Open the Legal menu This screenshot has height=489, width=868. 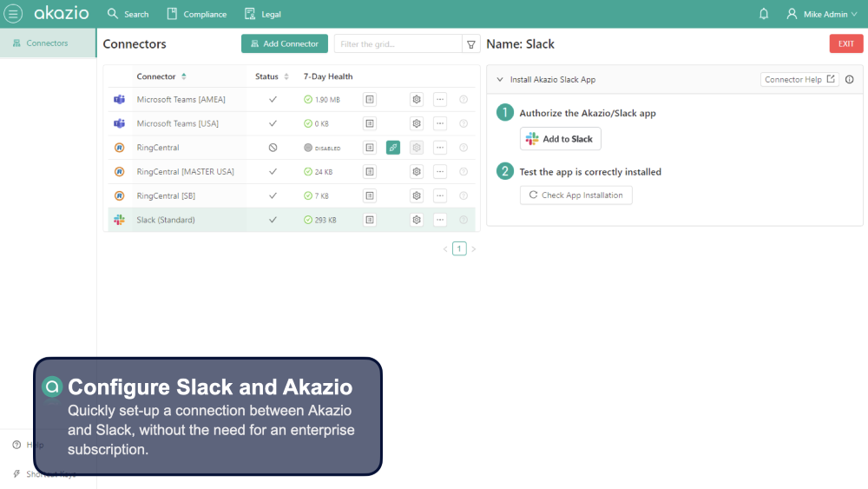click(x=263, y=14)
